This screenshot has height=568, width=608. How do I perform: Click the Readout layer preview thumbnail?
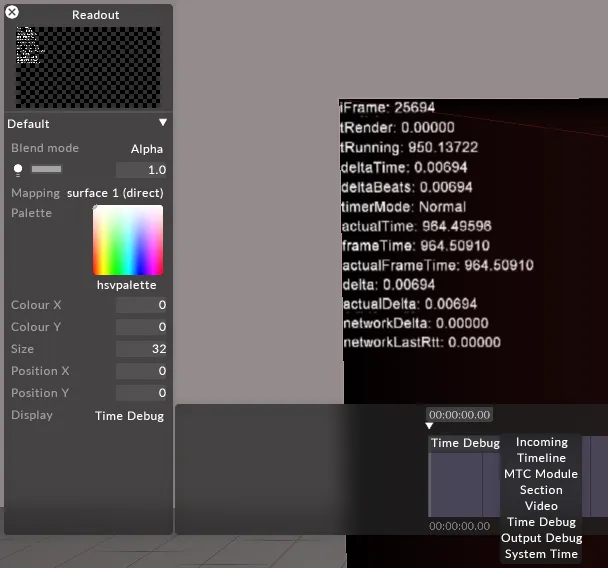point(89,67)
